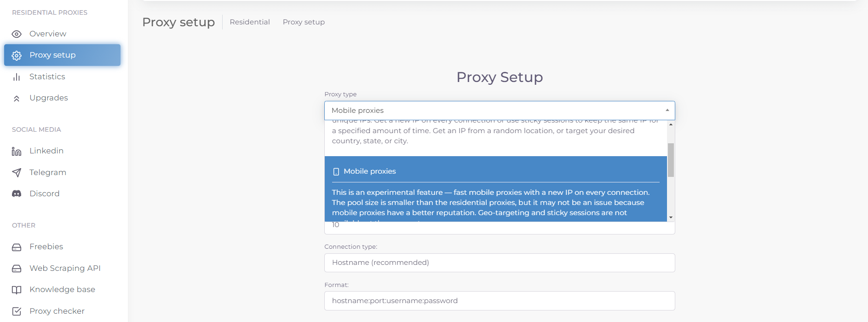Click the Discord logo icon
Viewport: 868px width, 322px height.
pos(17,194)
